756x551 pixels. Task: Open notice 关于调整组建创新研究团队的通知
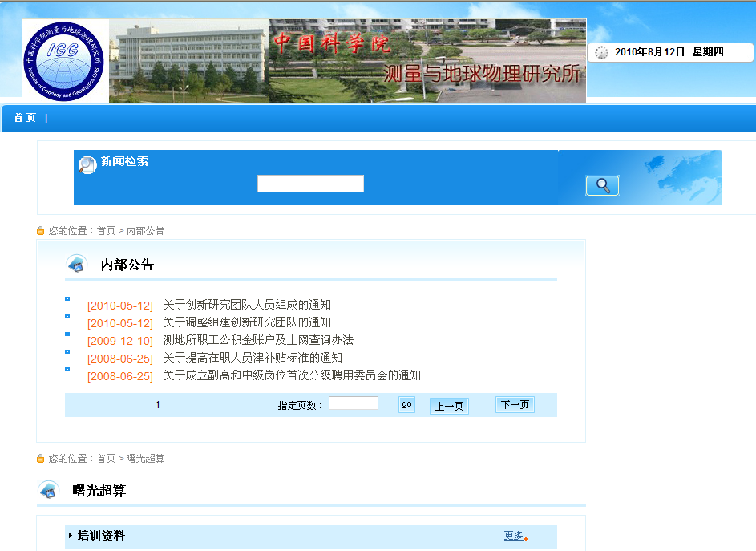click(247, 322)
